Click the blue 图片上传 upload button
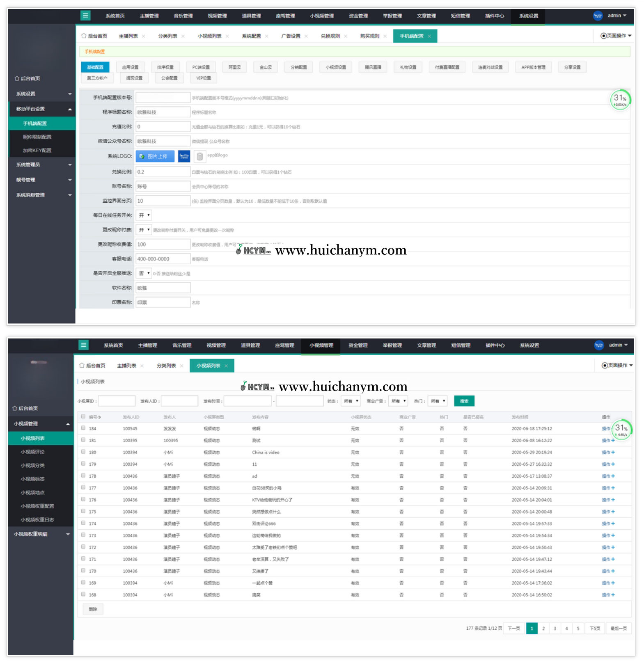 pyautogui.click(x=155, y=156)
